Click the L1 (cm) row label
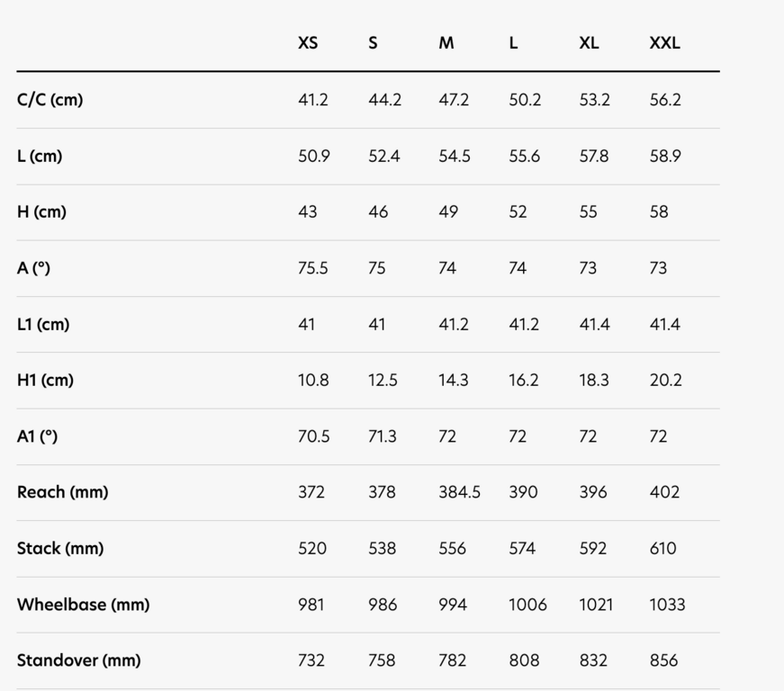Screen dimensions: 784x691 (x=43, y=324)
